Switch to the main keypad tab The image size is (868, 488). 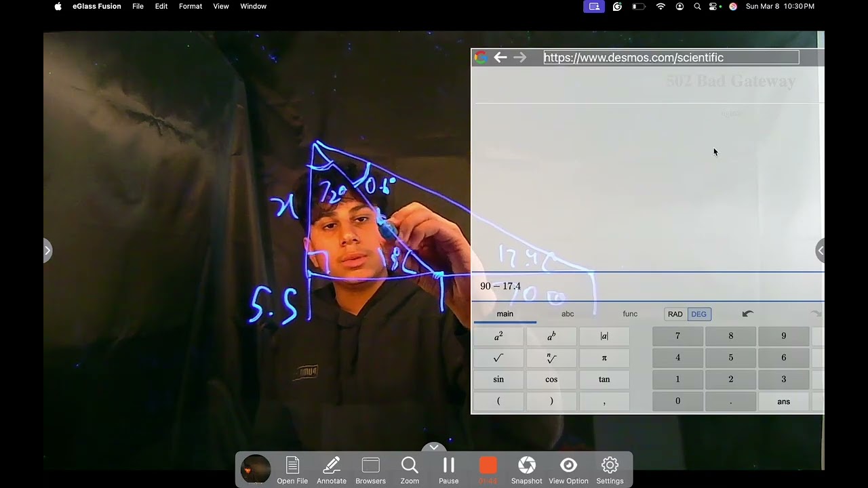point(505,314)
